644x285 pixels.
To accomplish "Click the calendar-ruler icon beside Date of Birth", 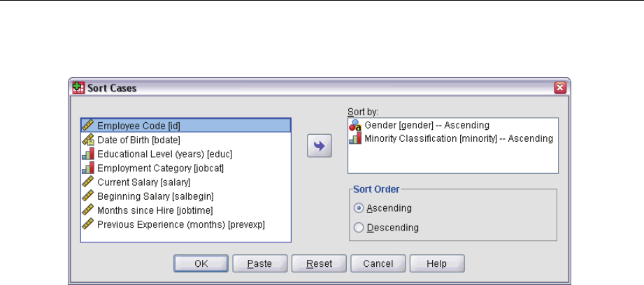I will click(88, 140).
